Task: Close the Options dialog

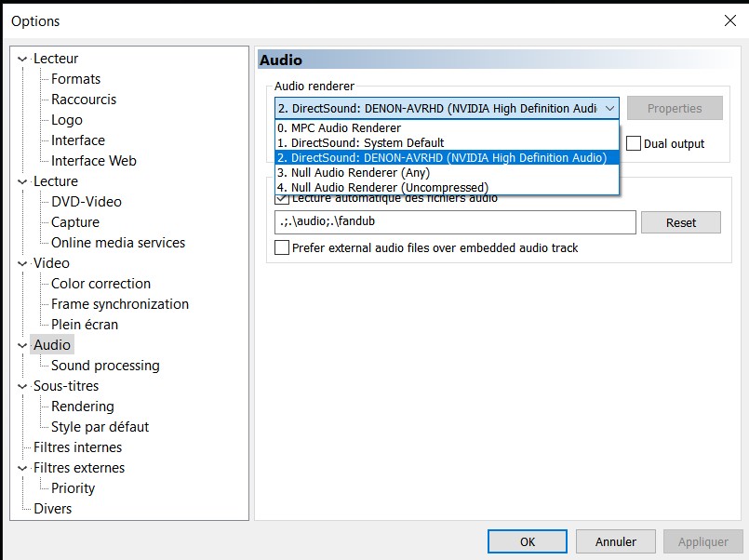Action: click(729, 20)
